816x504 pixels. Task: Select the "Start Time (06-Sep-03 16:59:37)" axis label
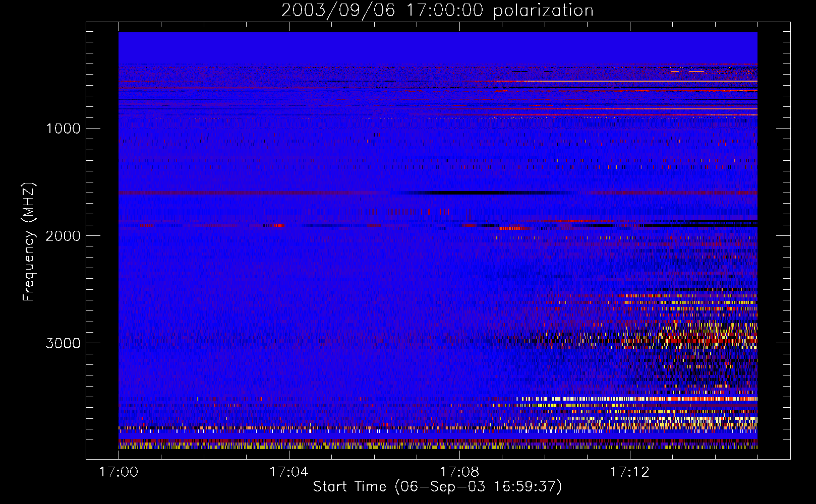437,487
